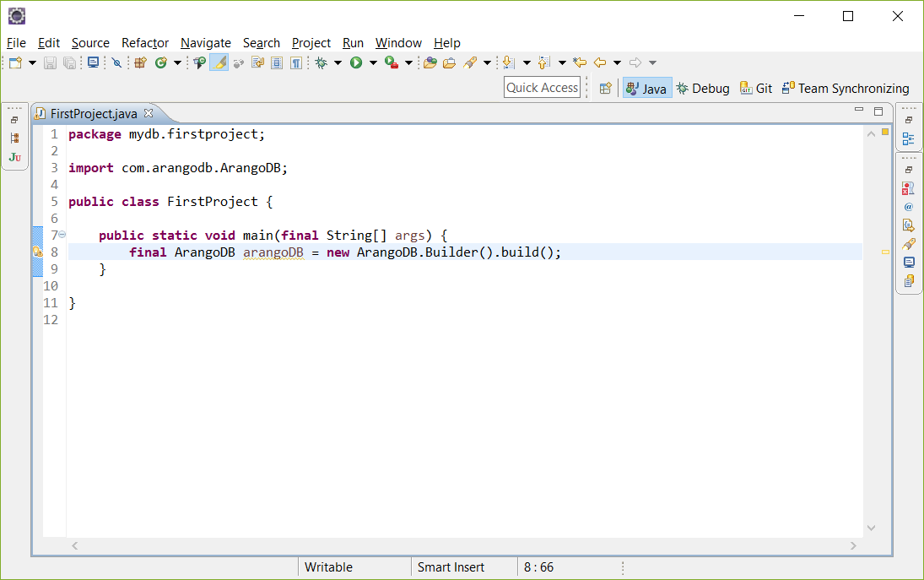This screenshot has width=924, height=580.
Task: Click the Open Resource folder icon
Action: tap(450, 62)
